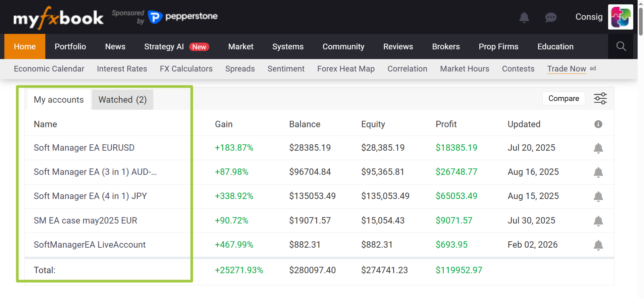Select the My accounts tab
644x298 pixels.
coord(59,100)
